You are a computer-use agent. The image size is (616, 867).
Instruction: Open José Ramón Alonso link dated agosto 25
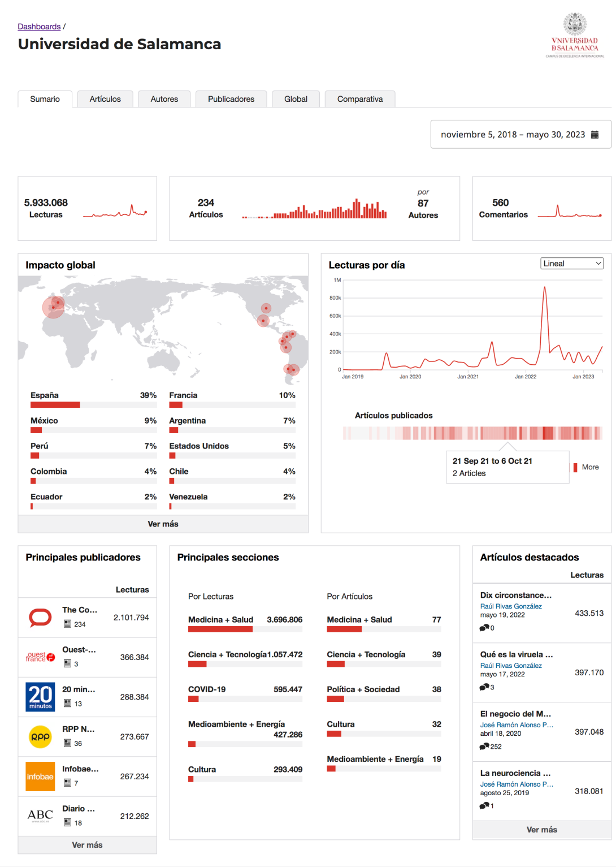[x=517, y=784]
